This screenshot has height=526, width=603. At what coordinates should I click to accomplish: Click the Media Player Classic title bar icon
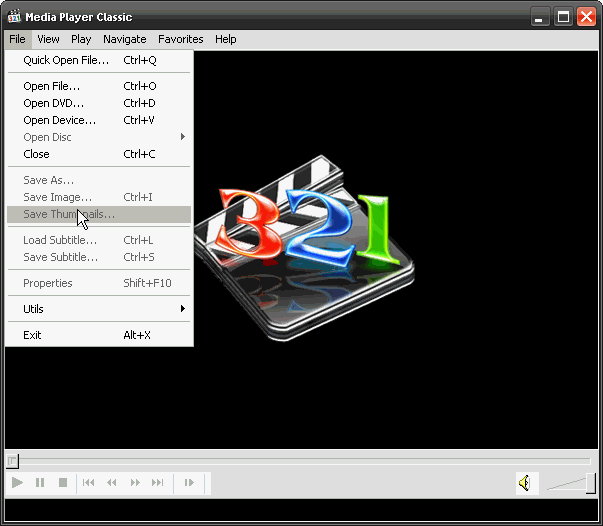14,17
